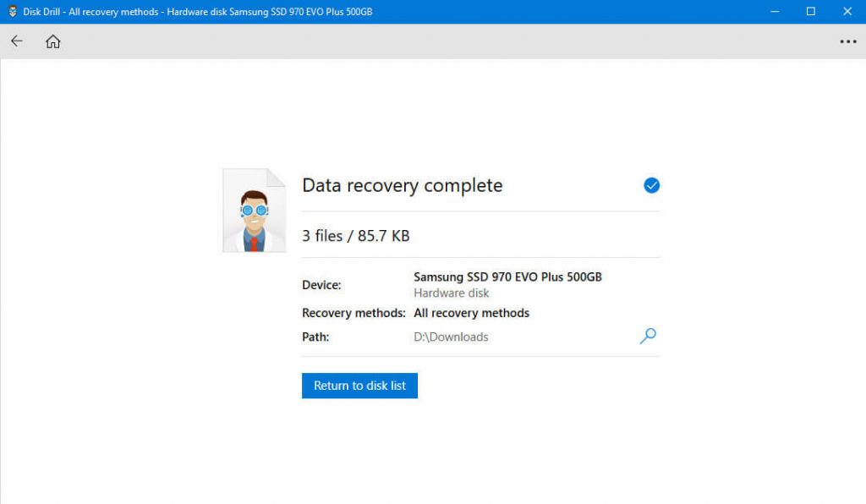Open the 3 files / 85.7 KB summary

356,236
